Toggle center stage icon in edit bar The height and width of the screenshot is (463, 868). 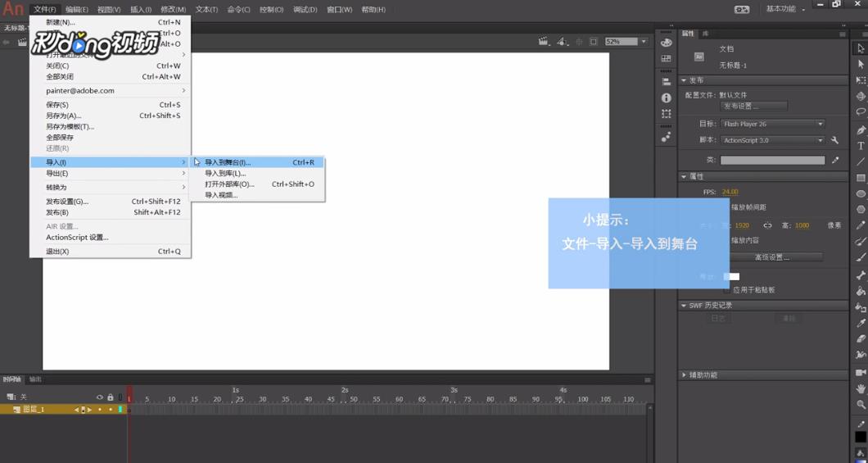[580, 42]
